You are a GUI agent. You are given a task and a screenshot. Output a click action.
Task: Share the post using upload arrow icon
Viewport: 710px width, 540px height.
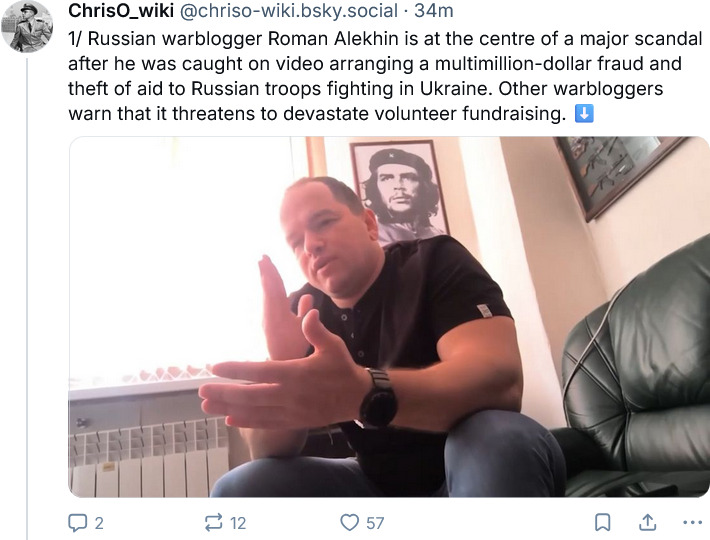point(648,522)
